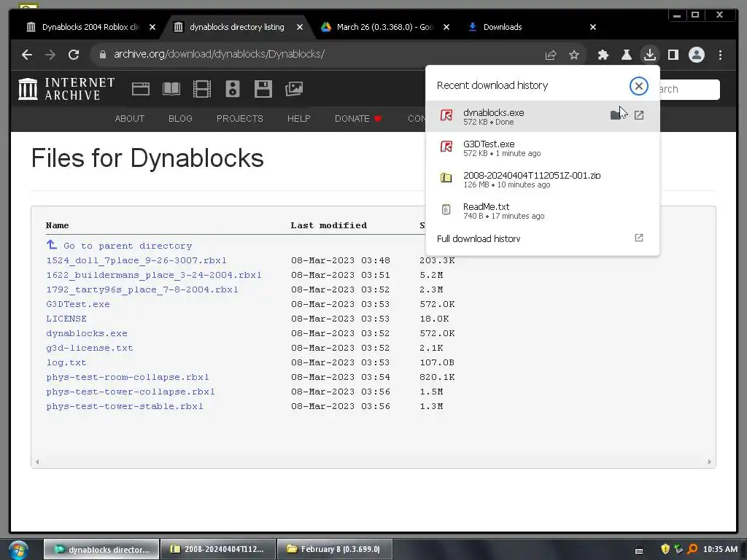747x560 pixels.
Task: Click the file list scroll left arrow
Action: (x=37, y=462)
